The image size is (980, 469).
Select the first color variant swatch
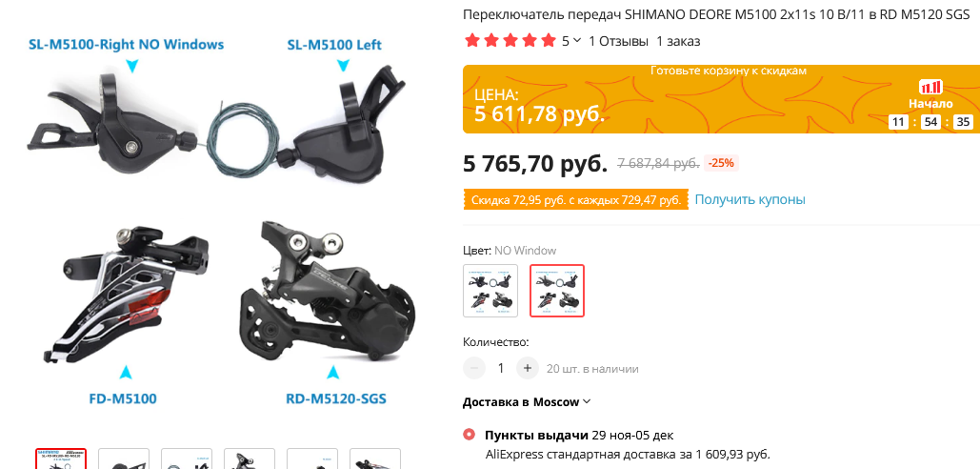coord(490,291)
